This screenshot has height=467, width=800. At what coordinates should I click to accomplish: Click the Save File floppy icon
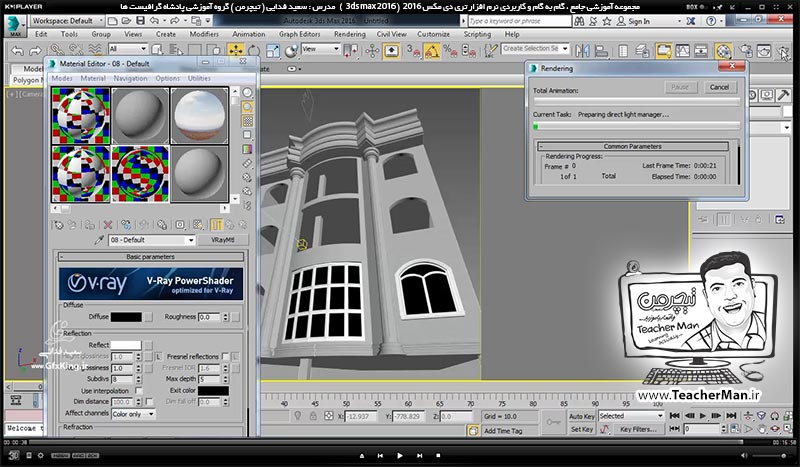click(x=140, y=21)
